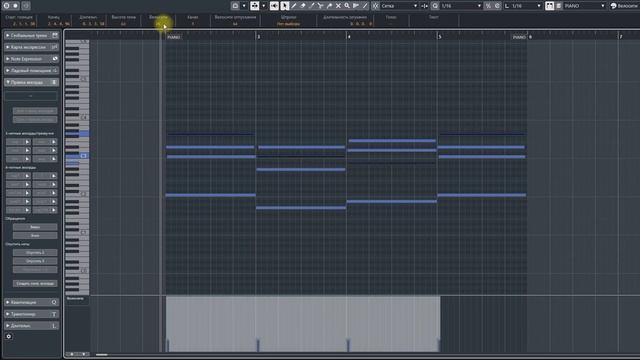Click the L length quantize icon

[507, 6]
